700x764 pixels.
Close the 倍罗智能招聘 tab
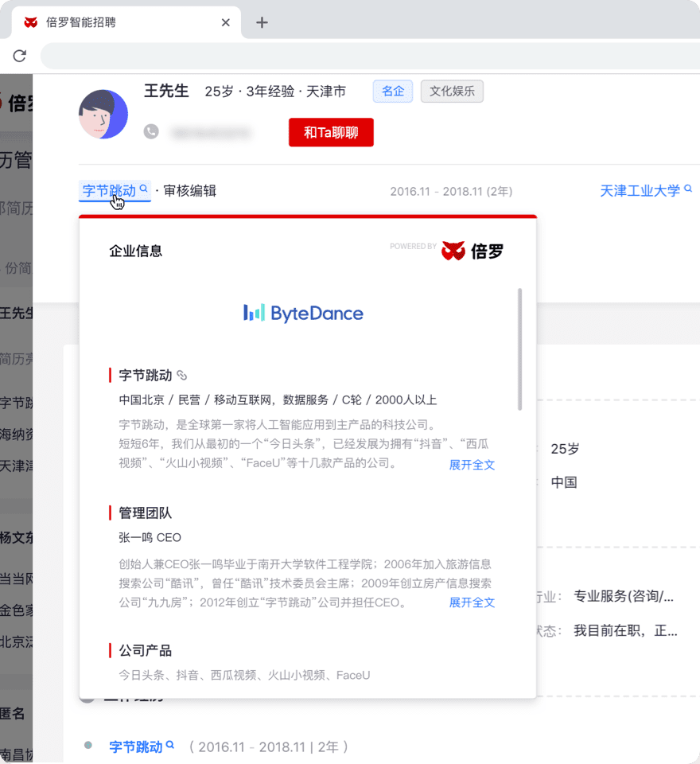[x=226, y=22]
